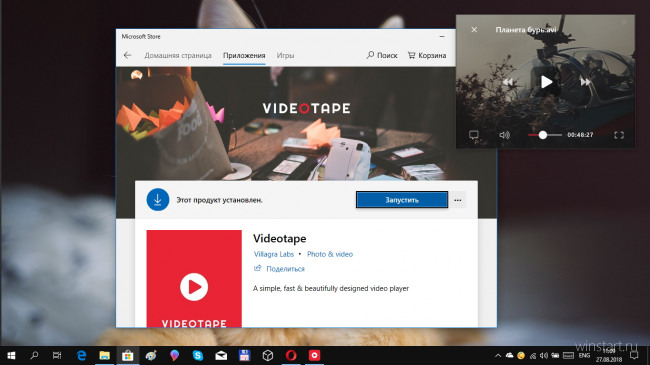Mute the player volume speaker icon
Image resolution: width=650 pixels, height=365 pixels.
(x=504, y=135)
